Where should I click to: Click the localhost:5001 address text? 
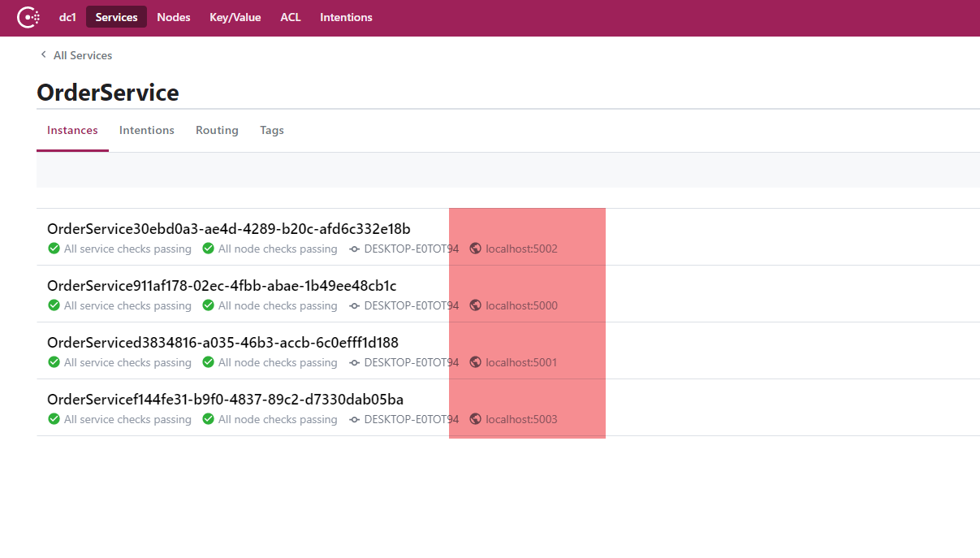click(x=521, y=363)
